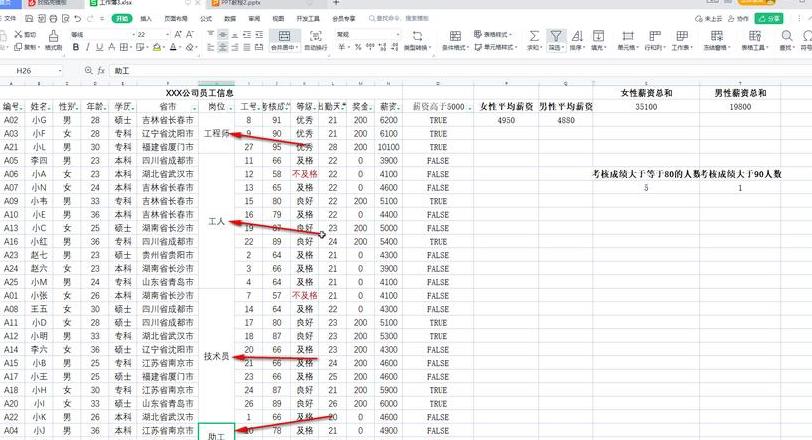Toggle Underline formatting
The width and height of the screenshot is (812, 440).
click(x=99, y=47)
